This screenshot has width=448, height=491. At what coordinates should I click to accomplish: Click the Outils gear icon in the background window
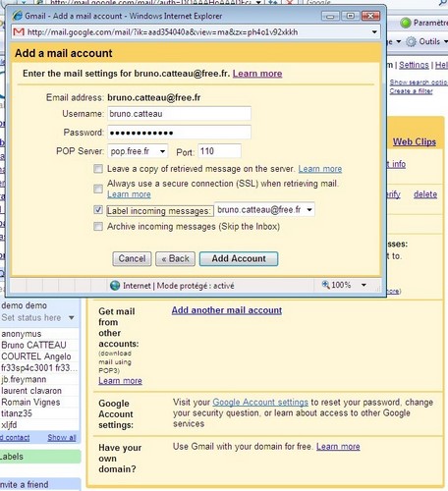(411, 41)
